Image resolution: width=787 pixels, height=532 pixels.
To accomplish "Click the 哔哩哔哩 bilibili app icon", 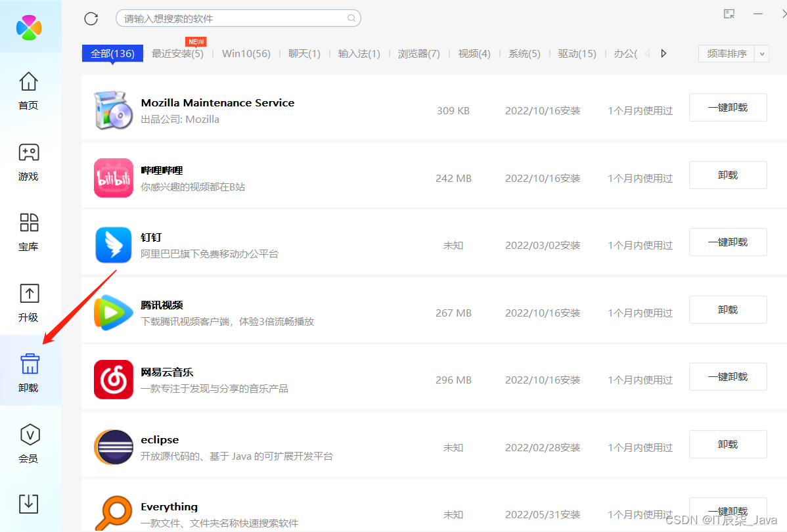I will [114, 178].
